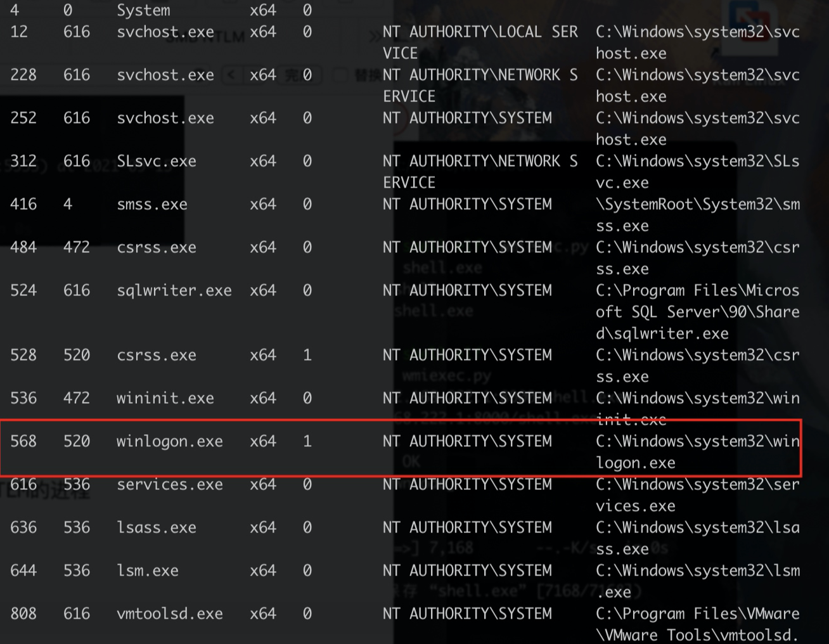Click the smss.exe process name
Image resolution: width=829 pixels, height=644 pixels.
click(151, 204)
